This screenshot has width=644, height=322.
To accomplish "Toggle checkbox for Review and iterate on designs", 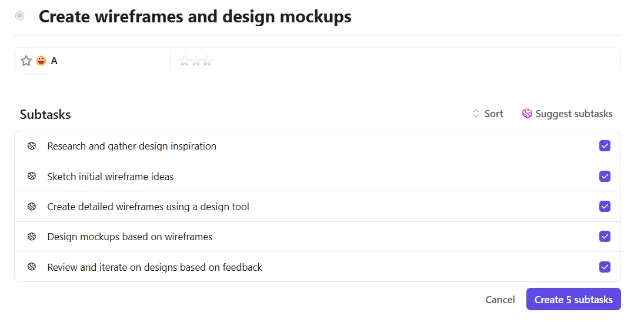I will click(x=605, y=267).
